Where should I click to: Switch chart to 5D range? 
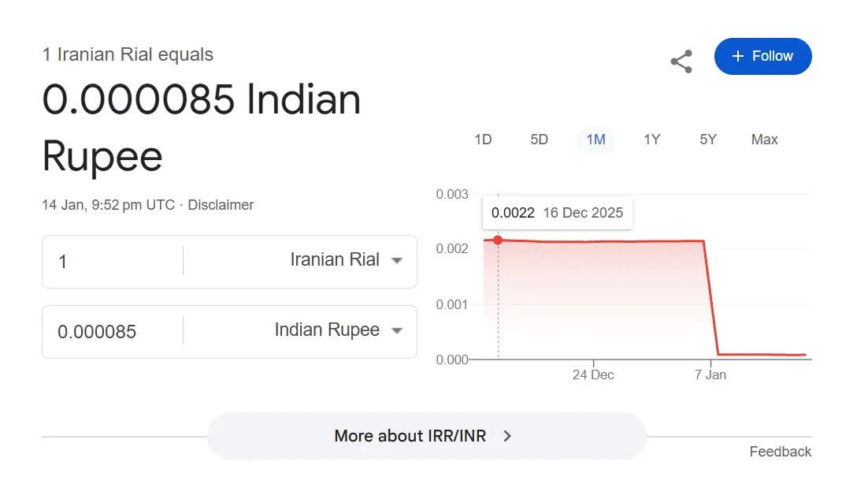(539, 140)
